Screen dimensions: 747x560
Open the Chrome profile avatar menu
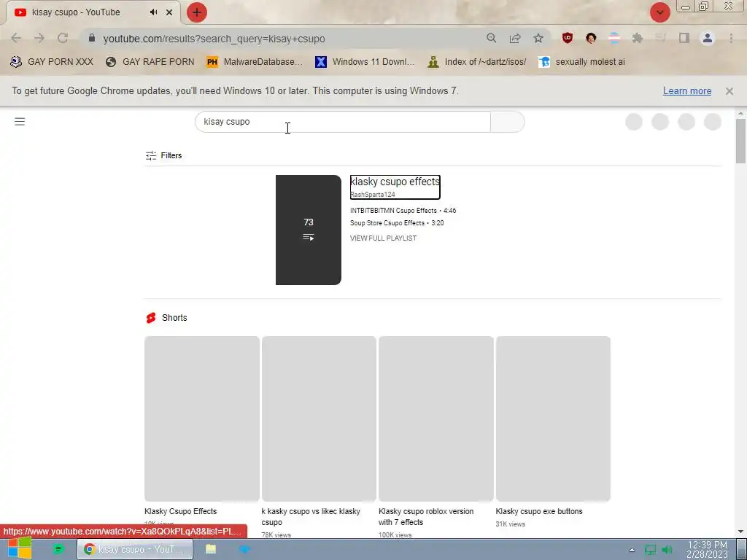(708, 38)
